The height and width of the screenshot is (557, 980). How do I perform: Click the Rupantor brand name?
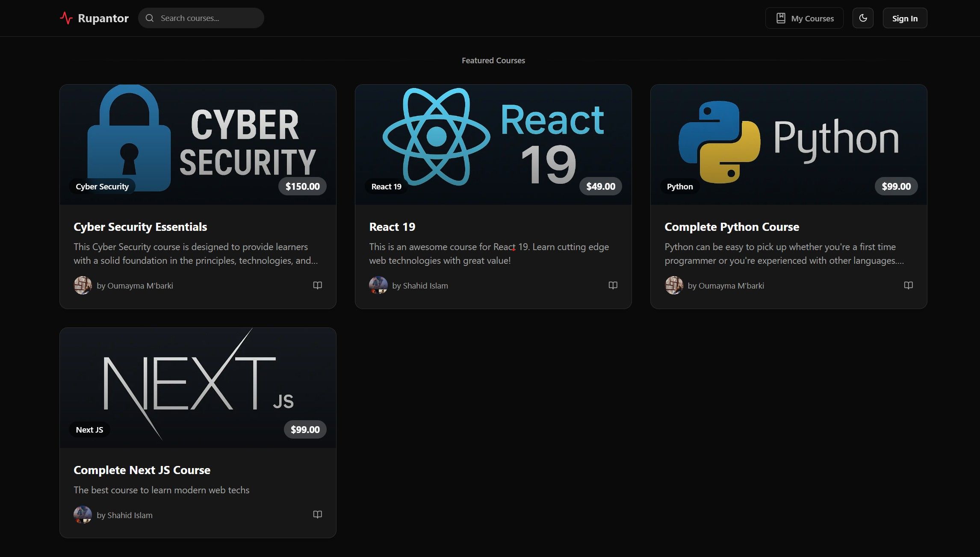(103, 18)
